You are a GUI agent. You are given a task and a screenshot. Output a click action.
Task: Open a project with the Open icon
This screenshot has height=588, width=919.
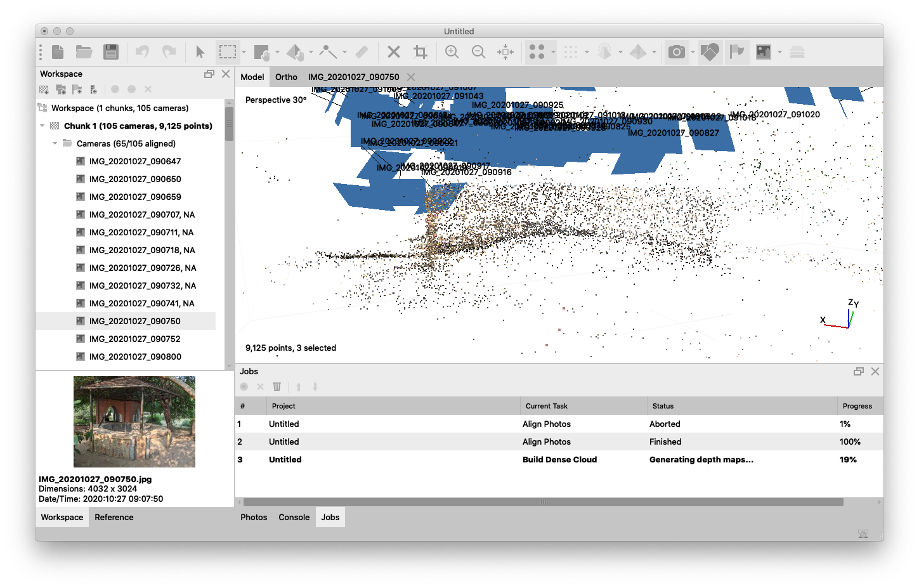coord(84,51)
